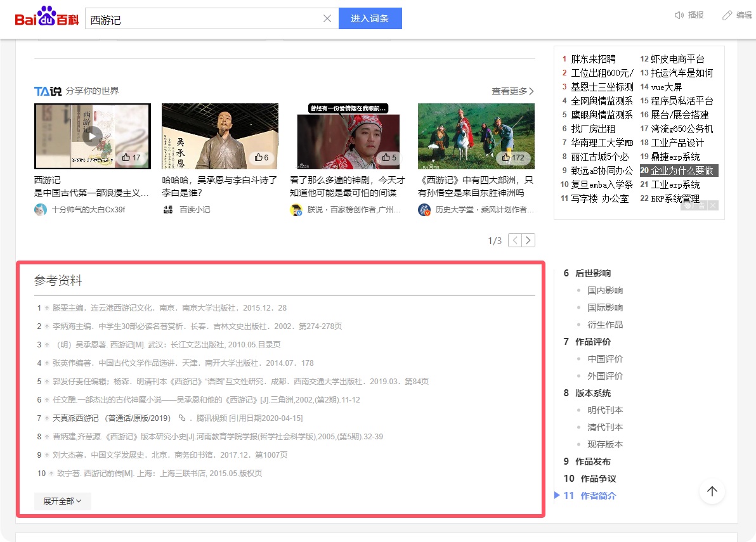Like the 吴承恩与李白斗诗 post with 6 likes

pyautogui.click(x=261, y=158)
